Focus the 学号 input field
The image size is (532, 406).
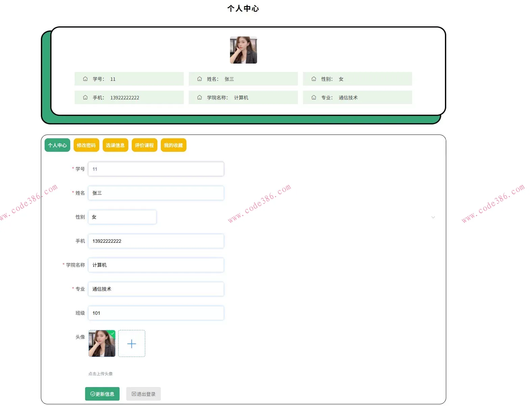click(x=156, y=169)
